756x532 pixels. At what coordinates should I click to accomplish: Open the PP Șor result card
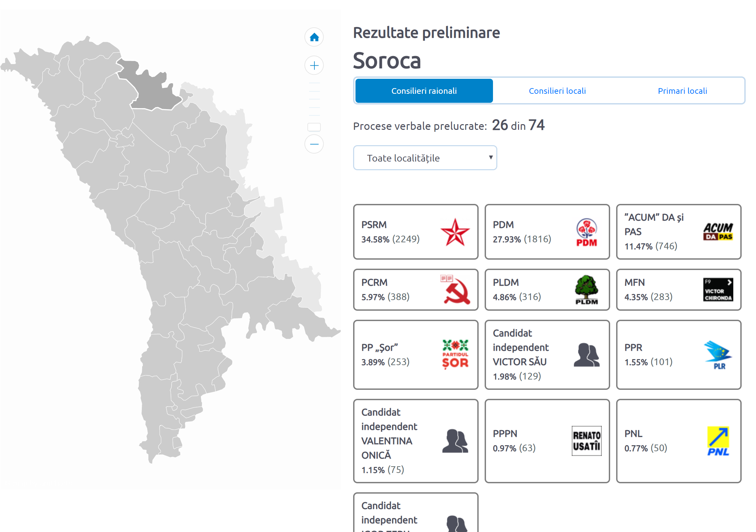[415, 354]
